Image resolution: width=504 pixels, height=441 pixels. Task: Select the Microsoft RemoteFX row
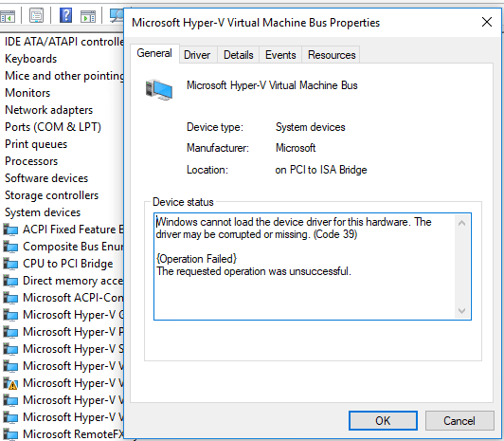pyautogui.click(x=63, y=434)
